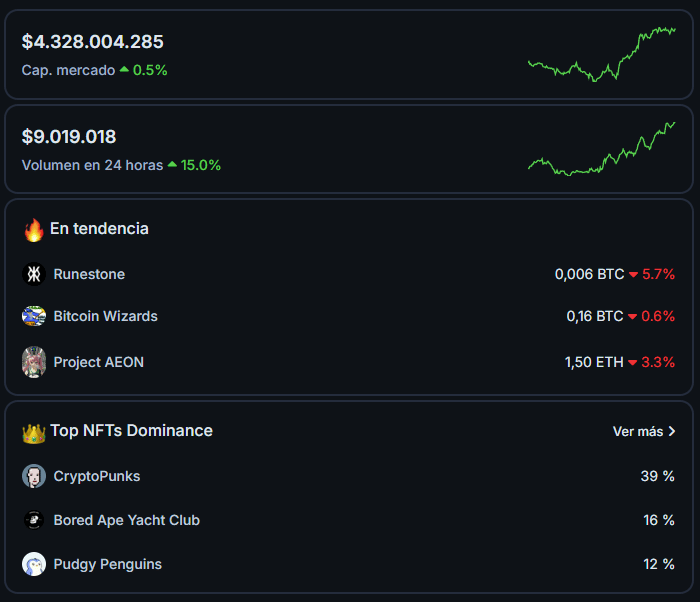Click the green arrow next to 0.5%
Screen dimensions: 700x602
click(x=124, y=69)
